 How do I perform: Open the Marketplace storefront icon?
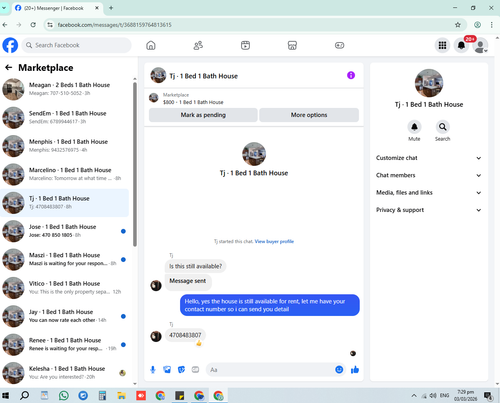pos(292,45)
